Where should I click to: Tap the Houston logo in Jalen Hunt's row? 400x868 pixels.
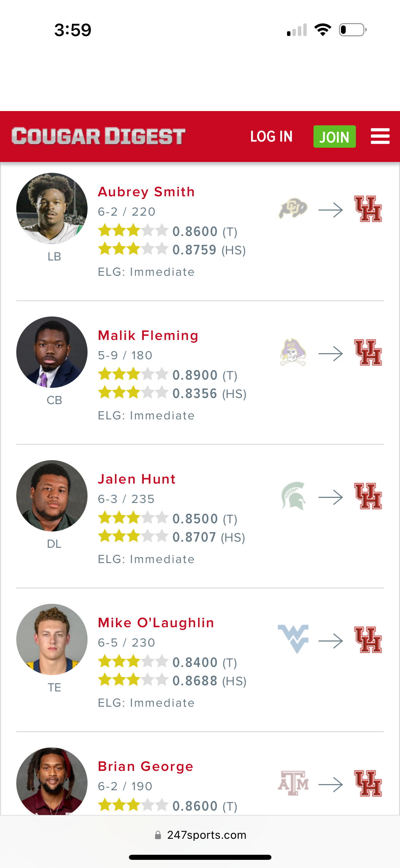point(368,496)
